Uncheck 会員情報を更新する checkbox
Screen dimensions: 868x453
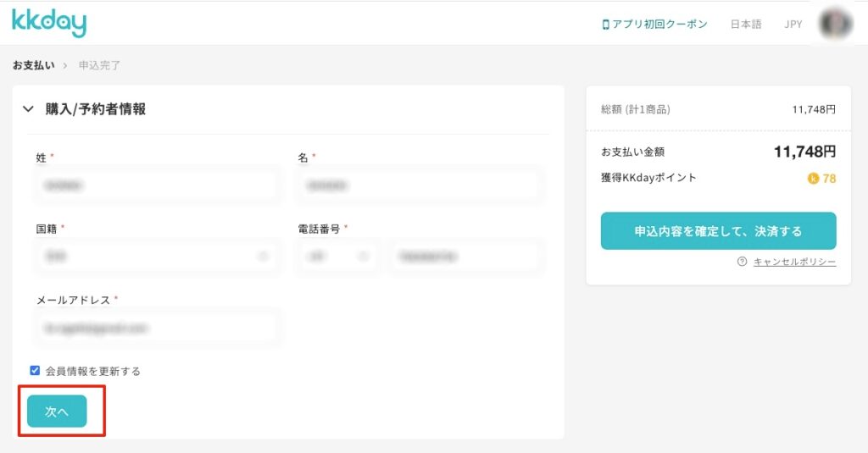(x=35, y=371)
